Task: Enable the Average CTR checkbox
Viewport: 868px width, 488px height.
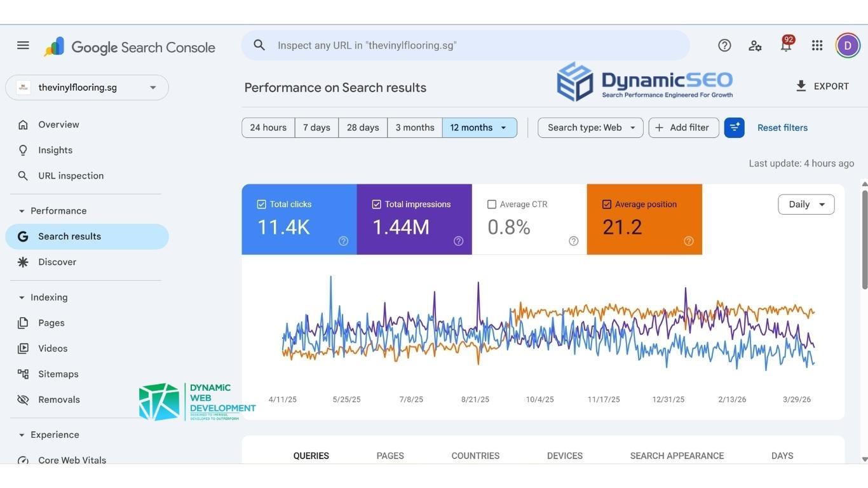Action: 491,204
